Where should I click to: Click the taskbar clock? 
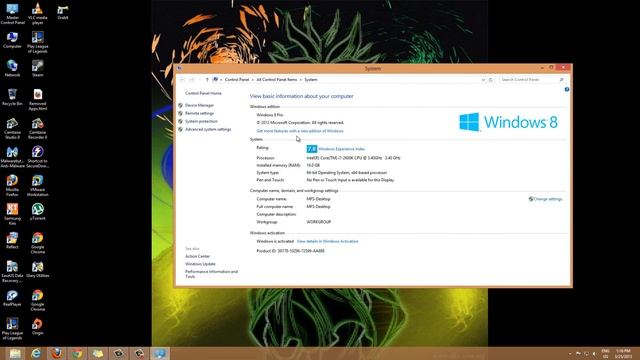[x=623, y=353]
